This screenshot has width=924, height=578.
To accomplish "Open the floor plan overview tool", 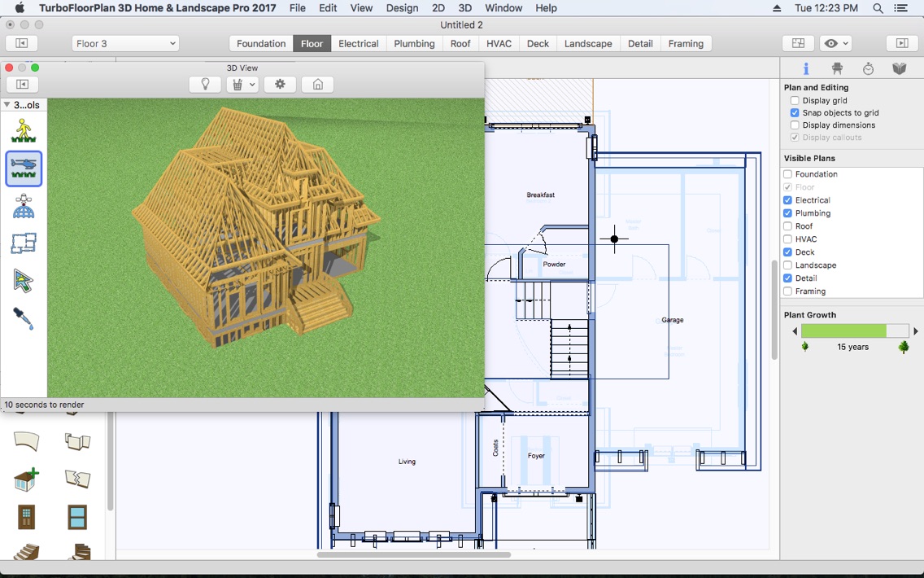I will point(24,243).
